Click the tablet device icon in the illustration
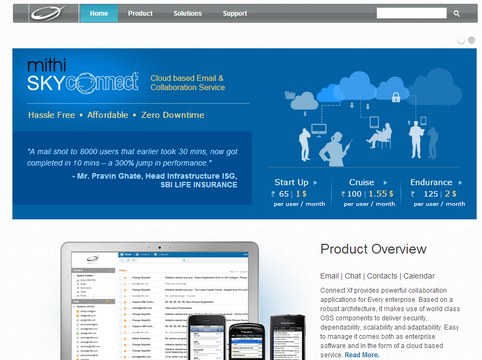482x360 pixels. pos(374,122)
